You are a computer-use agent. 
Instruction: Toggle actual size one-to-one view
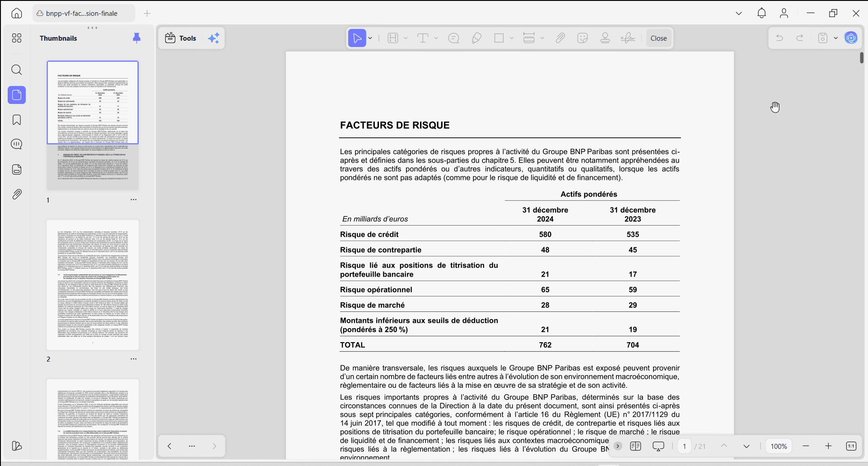coord(851,446)
